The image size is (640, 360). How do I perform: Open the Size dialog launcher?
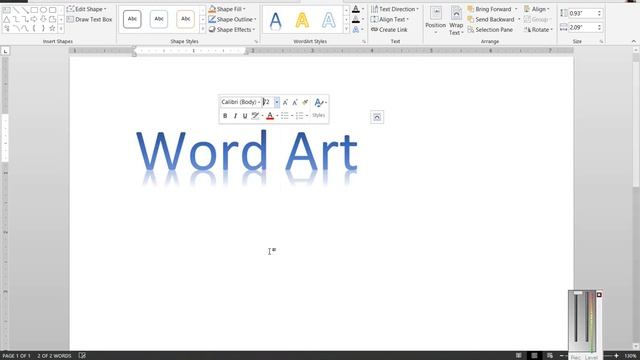(601, 42)
